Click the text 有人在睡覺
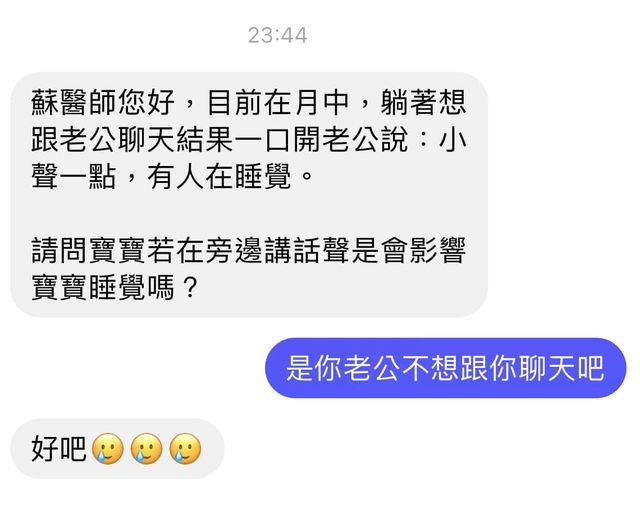 click(220, 176)
